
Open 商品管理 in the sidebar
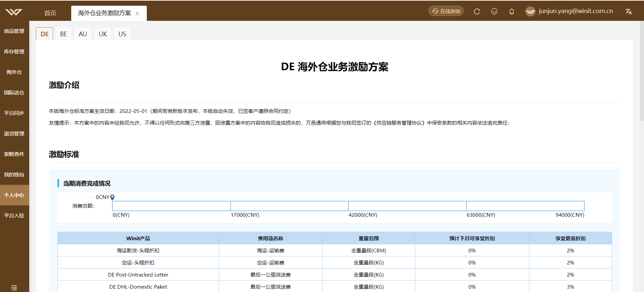point(14,31)
